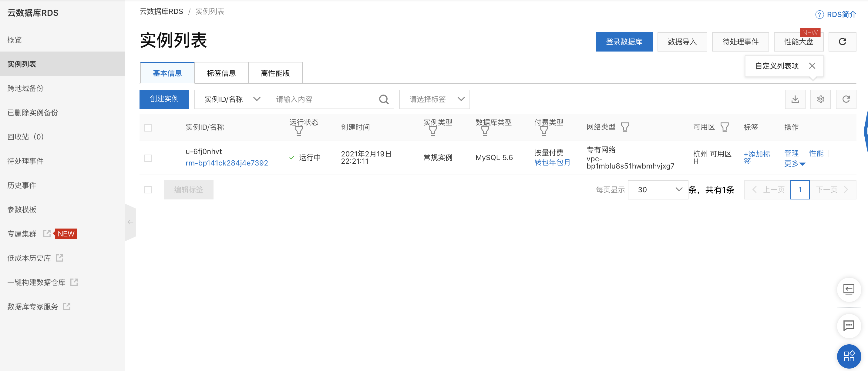
Task: Open the chat feedback bubble icon
Action: tap(849, 326)
